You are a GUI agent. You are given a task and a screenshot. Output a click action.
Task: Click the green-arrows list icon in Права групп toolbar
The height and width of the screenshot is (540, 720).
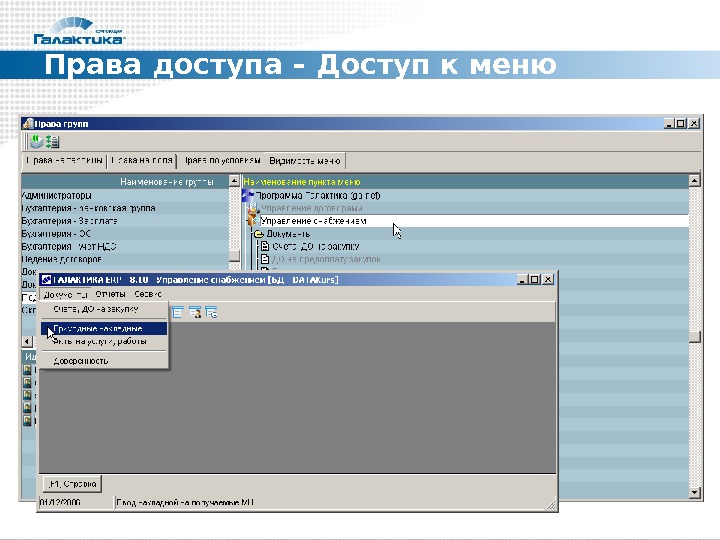[52, 142]
